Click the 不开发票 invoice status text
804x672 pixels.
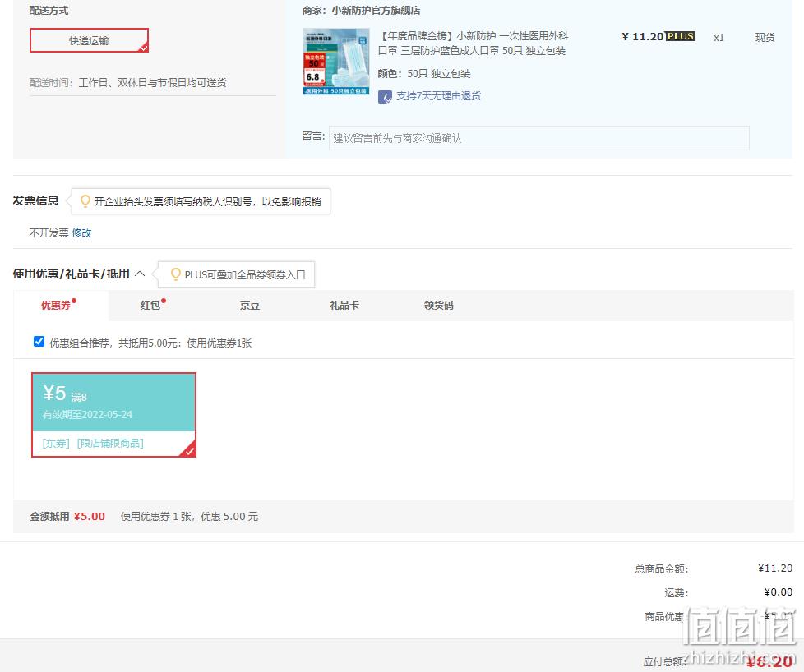pyautogui.click(x=49, y=232)
